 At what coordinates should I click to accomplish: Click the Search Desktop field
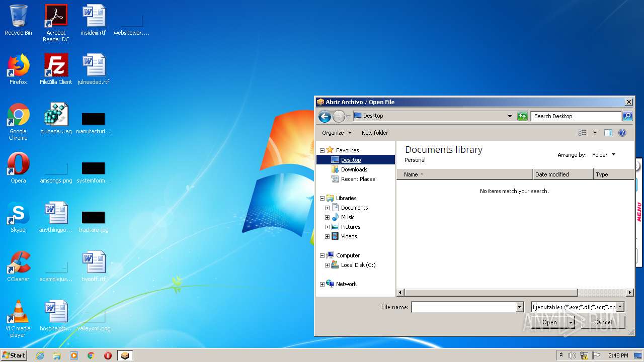[x=577, y=116]
